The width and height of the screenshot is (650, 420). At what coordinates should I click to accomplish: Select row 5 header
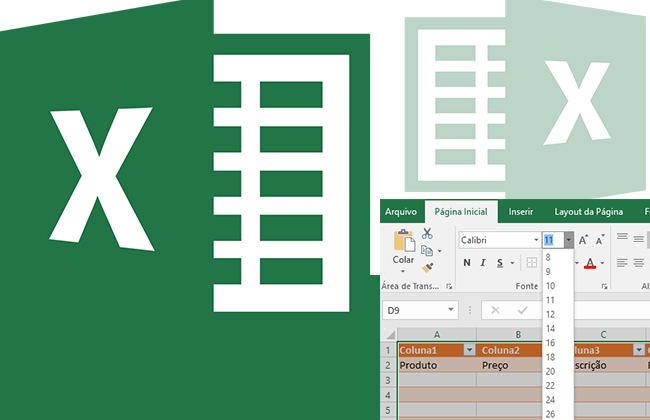pos(388,410)
